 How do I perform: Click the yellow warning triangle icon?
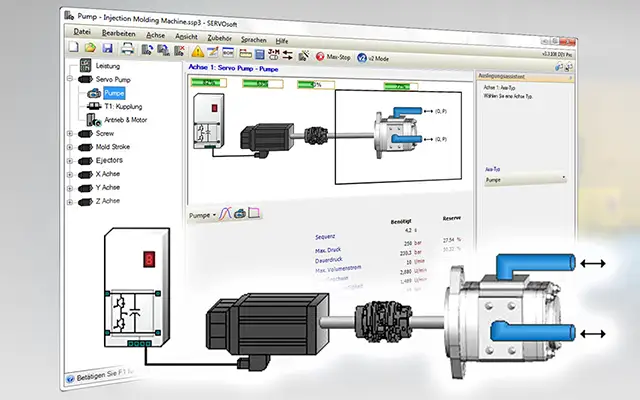198,51
